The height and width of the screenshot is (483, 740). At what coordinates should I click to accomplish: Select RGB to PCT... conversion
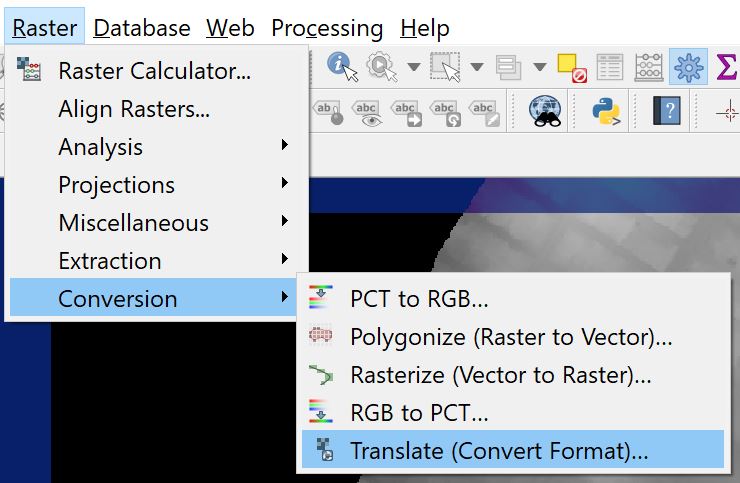click(513, 413)
